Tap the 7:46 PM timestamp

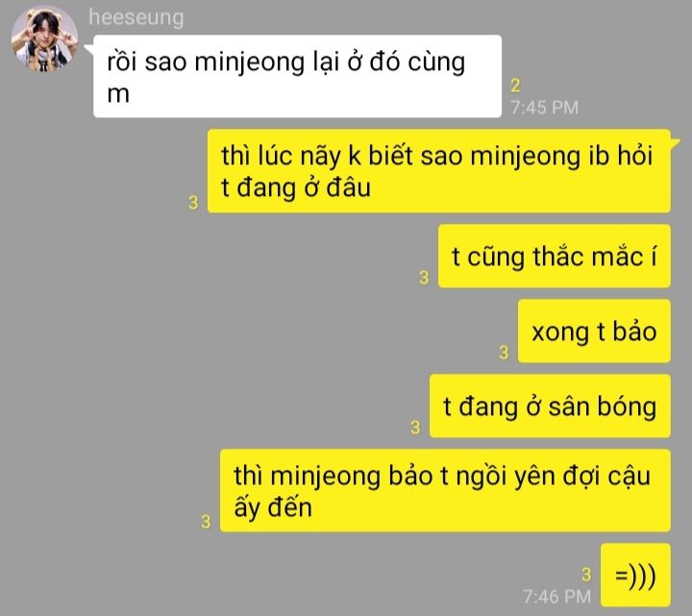coord(556,597)
